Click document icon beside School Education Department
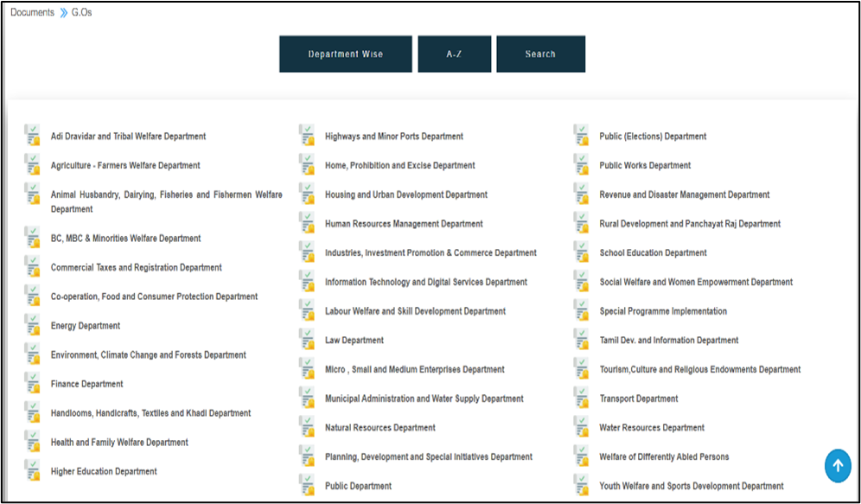Screen dimensions: 861x504 click(x=582, y=252)
